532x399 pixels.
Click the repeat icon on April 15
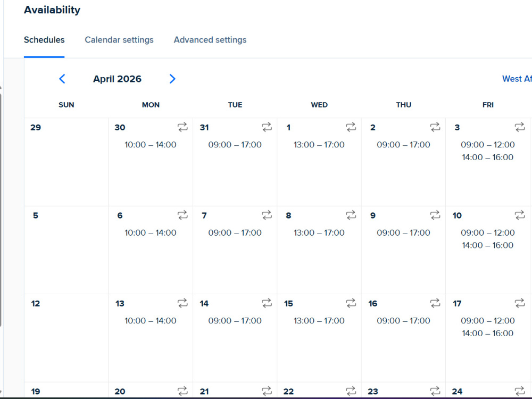click(351, 303)
